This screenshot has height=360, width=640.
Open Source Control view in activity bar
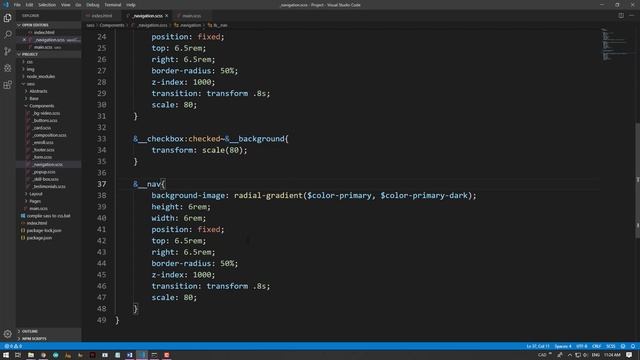(x=8, y=51)
